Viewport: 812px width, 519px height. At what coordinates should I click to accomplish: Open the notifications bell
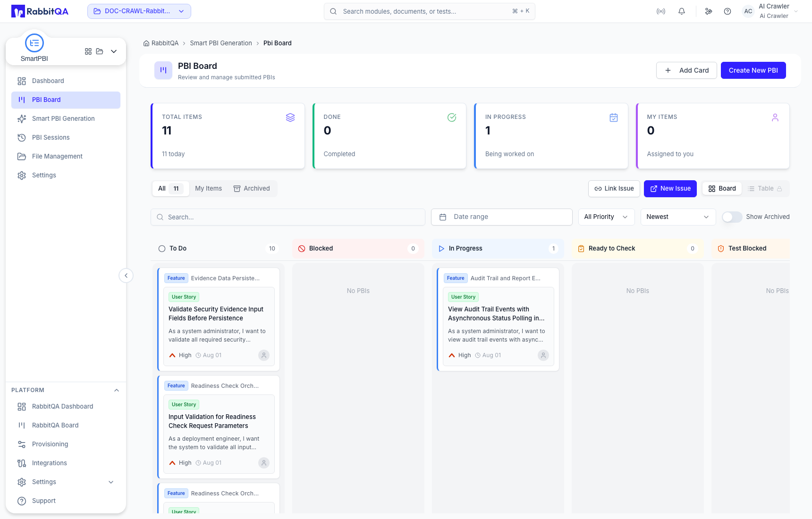click(x=682, y=11)
